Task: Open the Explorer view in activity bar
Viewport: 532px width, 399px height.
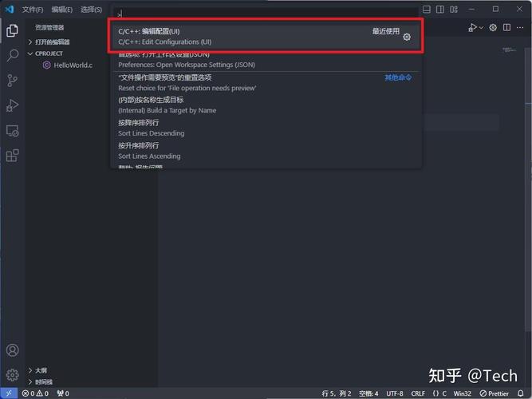Action: 12,30
